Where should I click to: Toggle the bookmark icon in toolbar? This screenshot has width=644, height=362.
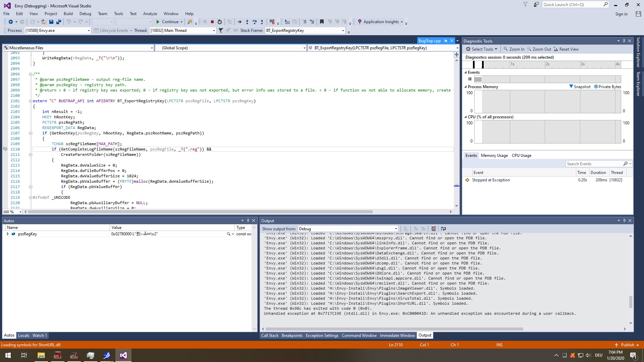point(322,22)
